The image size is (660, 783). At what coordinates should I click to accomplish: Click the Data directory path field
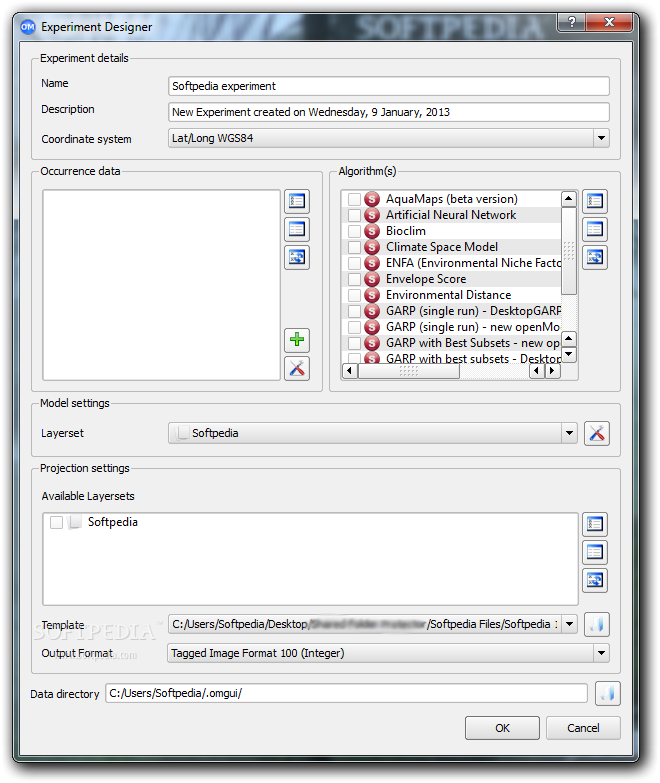tap(346, 693)
